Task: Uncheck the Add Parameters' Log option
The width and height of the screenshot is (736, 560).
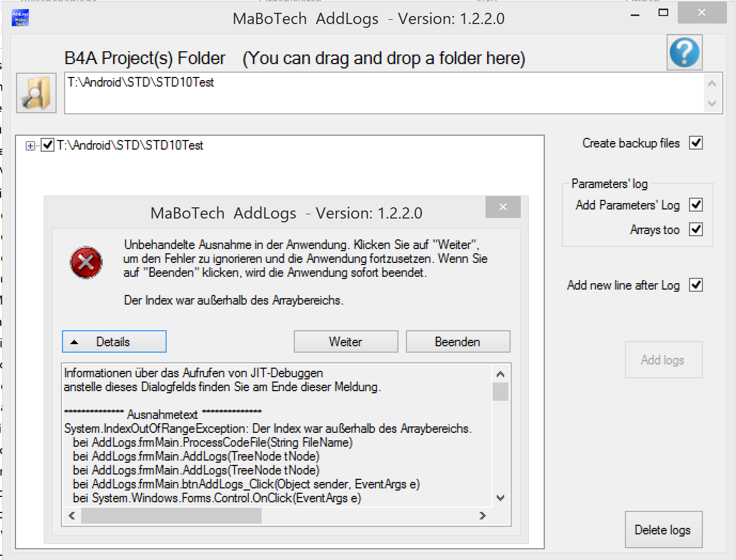Action: [696, 205]
